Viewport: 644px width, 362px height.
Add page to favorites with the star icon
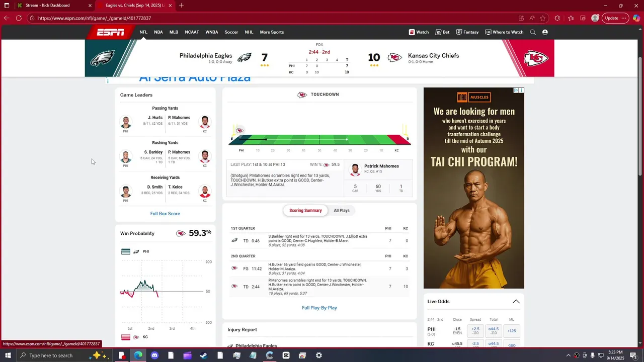(543, 18)
